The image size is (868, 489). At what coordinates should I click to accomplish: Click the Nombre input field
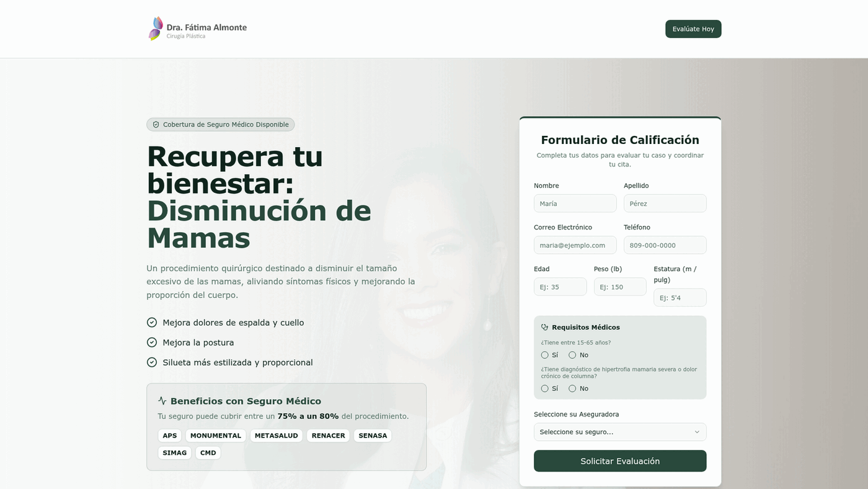tap(575, 204)
